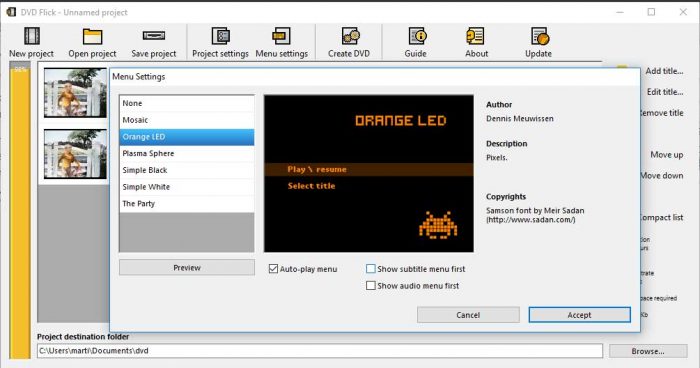Click the Menu settings toolbar icon

282,36
